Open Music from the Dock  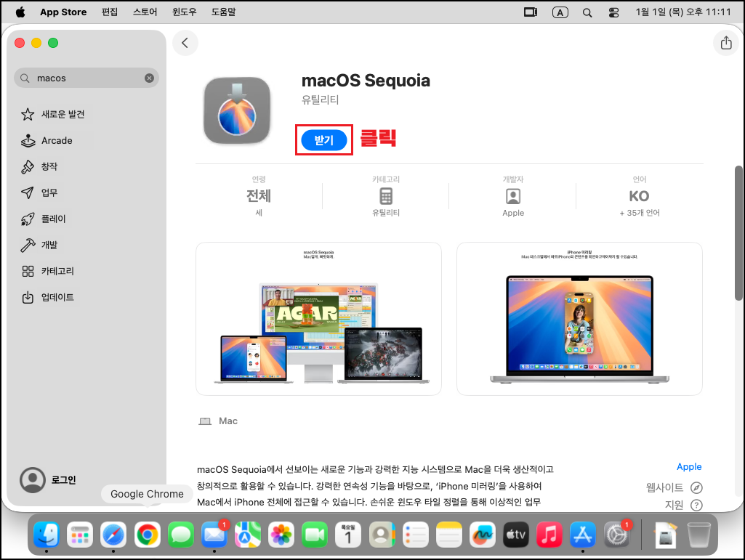click(549, 535)
